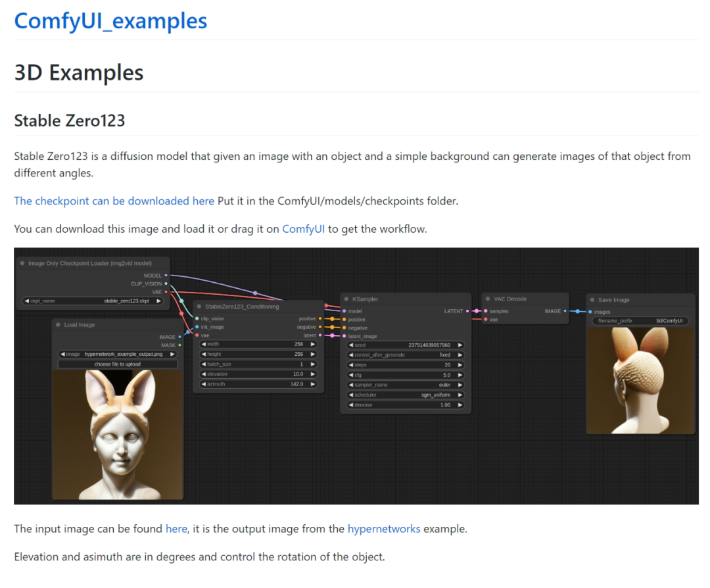Click the positive output port on StableZero123_Conditioning
This screenshot has height=588, width=710.
[x=320, y=319]
